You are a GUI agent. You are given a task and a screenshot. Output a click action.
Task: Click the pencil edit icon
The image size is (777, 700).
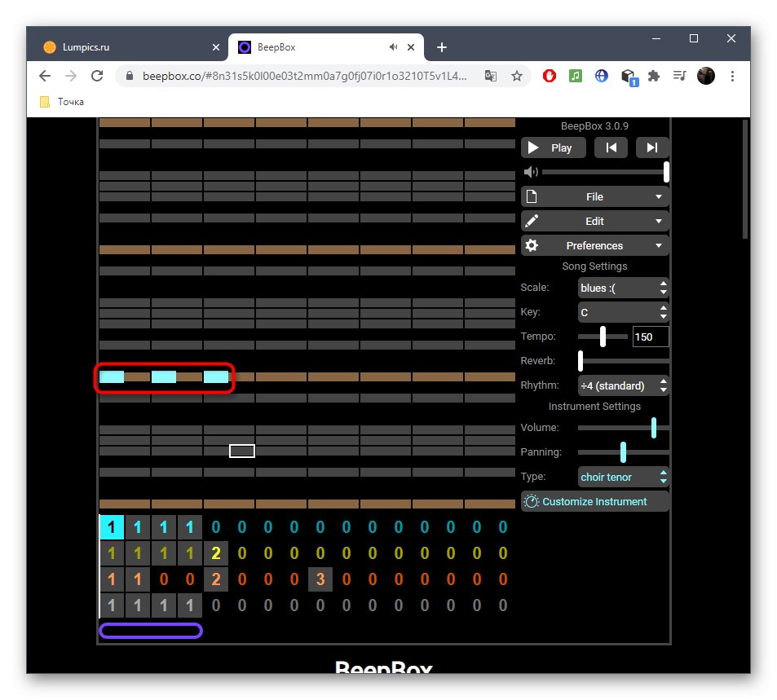[x=532, y=221]
